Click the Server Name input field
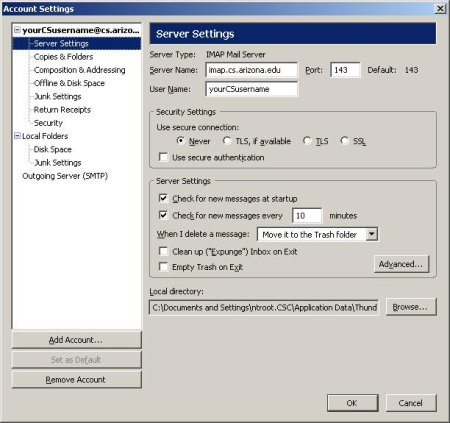Image resolution: width=450 pixels, height=423 pixels. (x=252, y=70)
